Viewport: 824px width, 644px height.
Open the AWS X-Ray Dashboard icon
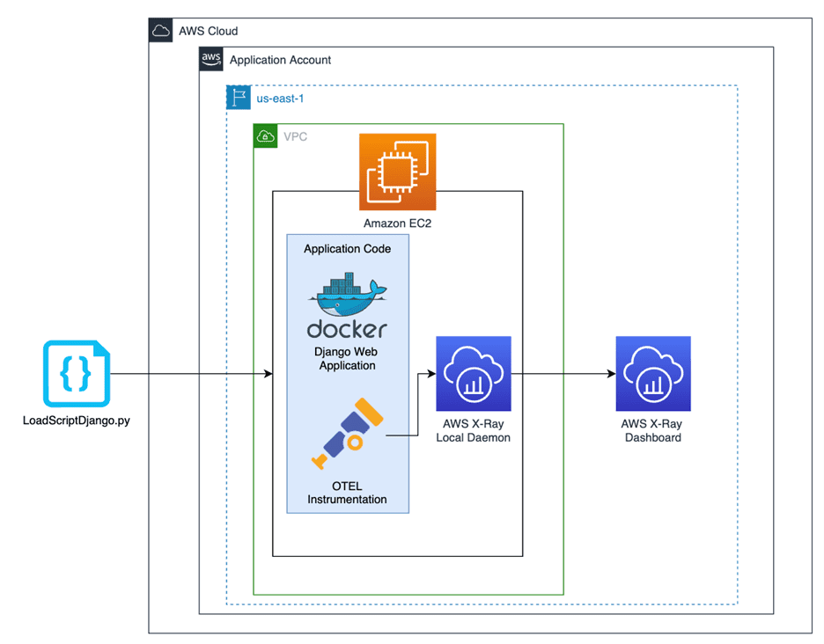(x=653, y=374)
